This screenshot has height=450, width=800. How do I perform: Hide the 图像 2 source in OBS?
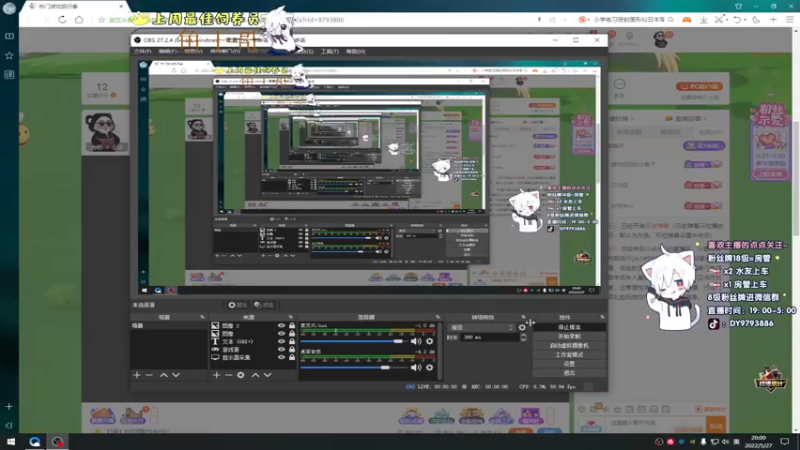pos(281,326)
